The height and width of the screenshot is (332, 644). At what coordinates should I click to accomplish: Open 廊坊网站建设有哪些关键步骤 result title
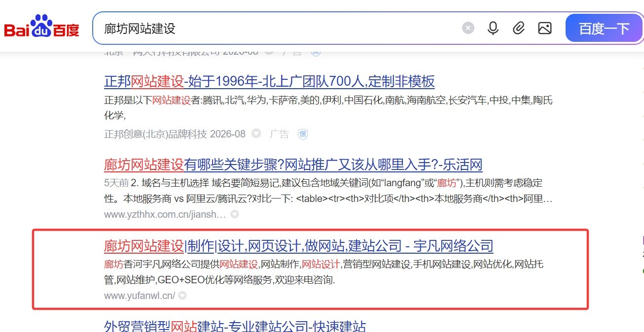pyautogui.click(x=293, y=165)
